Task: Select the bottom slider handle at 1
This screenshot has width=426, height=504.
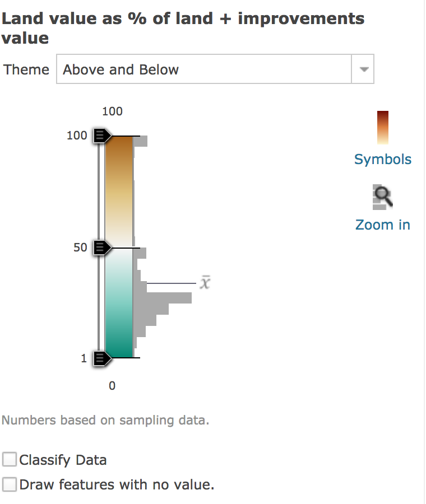Action: pos(102,358)
